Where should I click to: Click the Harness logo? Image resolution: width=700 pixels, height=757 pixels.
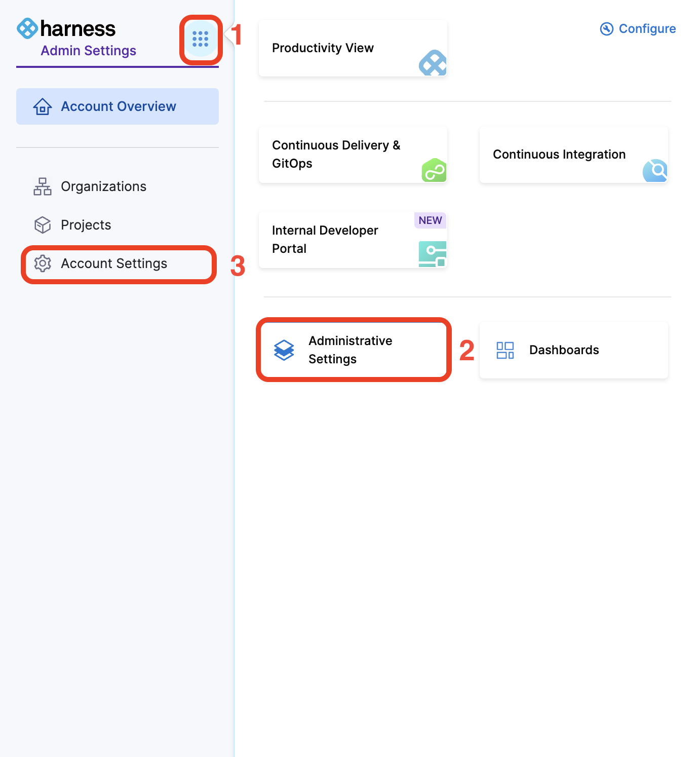coord(66,29)
